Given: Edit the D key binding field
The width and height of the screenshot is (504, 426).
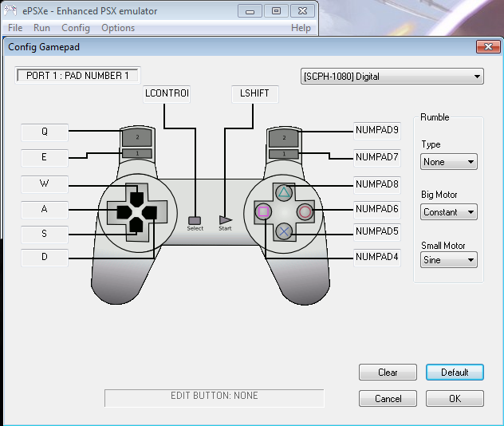Looking at the screenshot, I should [x=45, y=258].
